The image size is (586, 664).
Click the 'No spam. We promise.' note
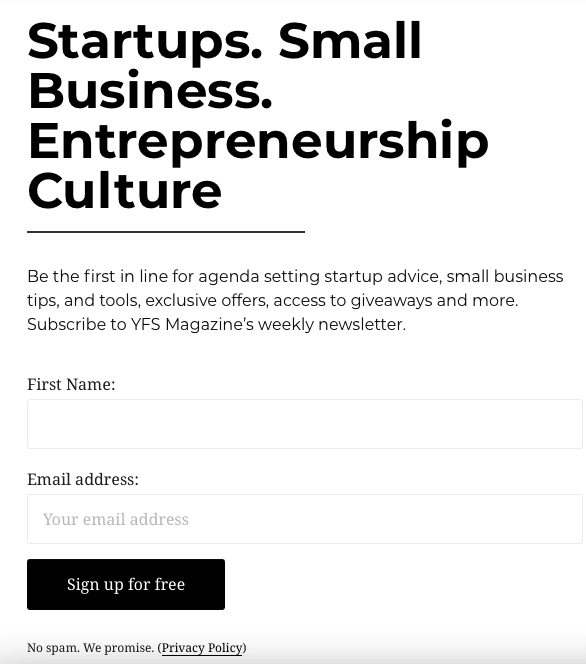91,648
